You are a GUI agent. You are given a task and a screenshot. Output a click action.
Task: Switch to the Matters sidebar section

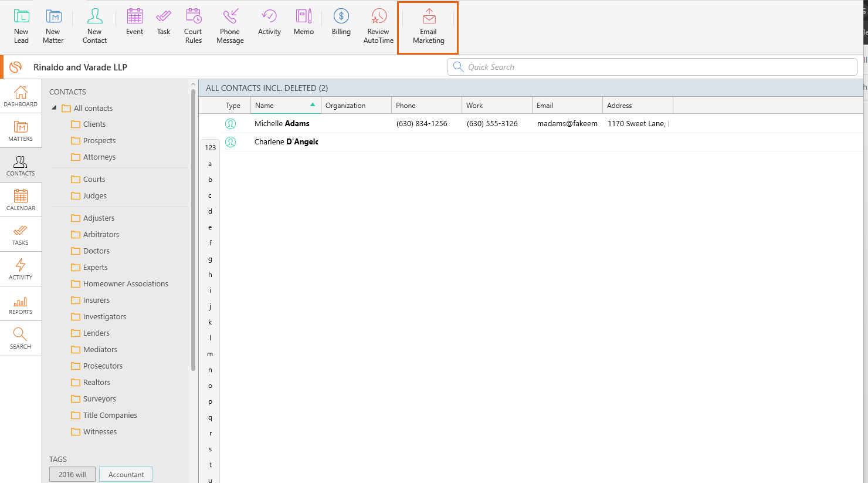tap(21, 130)
